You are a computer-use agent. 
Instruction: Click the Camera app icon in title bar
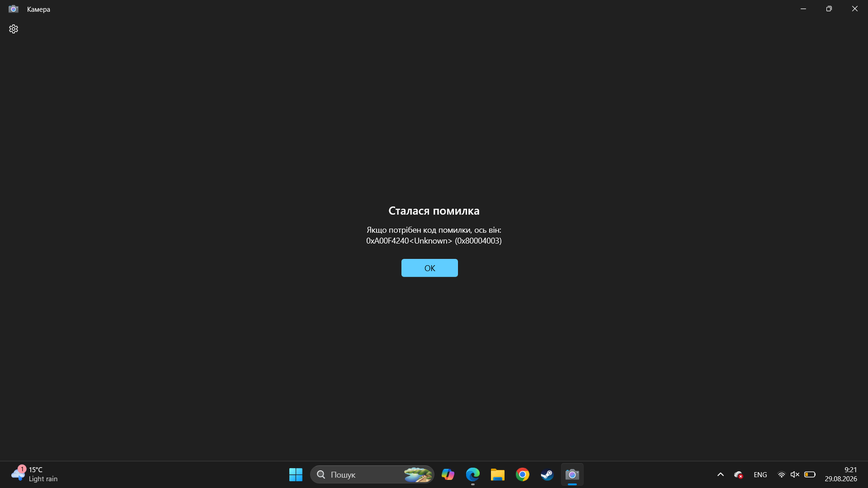click(x=14, y=9)
